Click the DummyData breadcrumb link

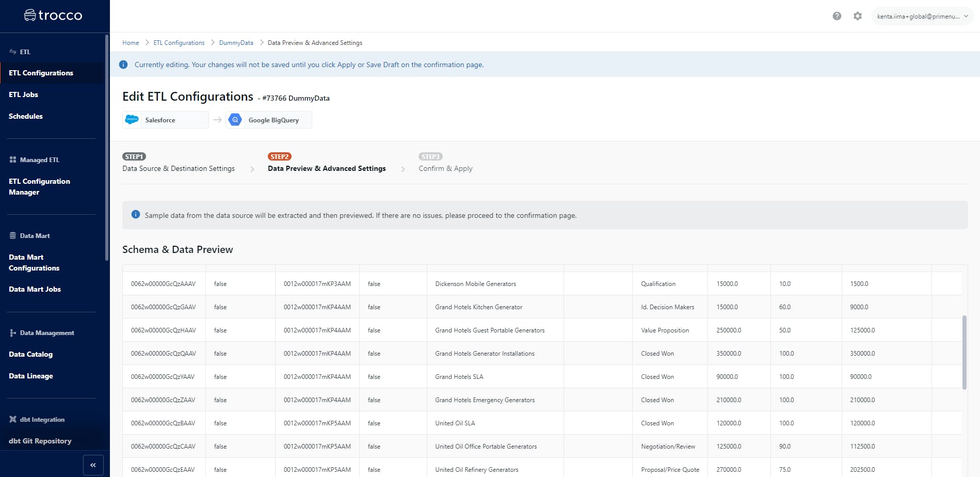pos(236,43)
